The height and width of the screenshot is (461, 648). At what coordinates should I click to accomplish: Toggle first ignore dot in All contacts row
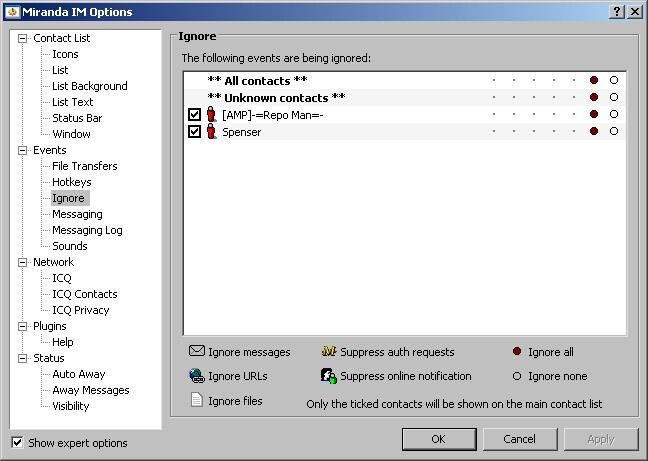pos(493,80)
